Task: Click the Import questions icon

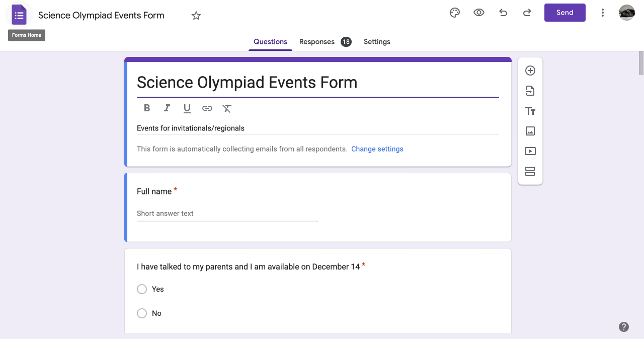Action: coord(530,91)
